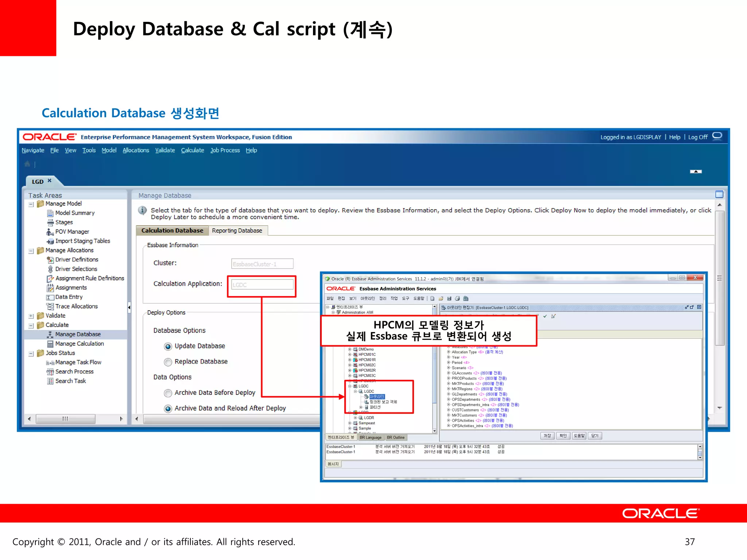Click the verify checkmark icon in outline editor
The image size is (747, 560).
coord(545,316)
